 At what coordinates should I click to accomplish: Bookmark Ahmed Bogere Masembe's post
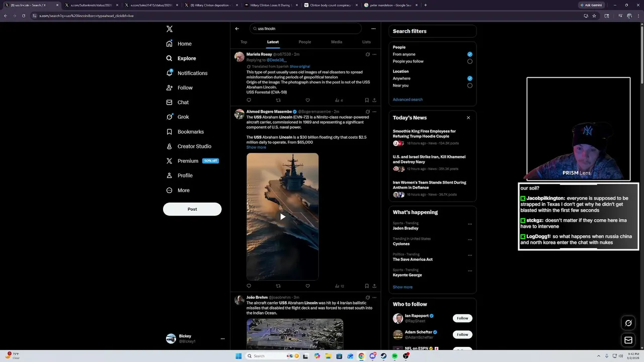pos(367,286)
